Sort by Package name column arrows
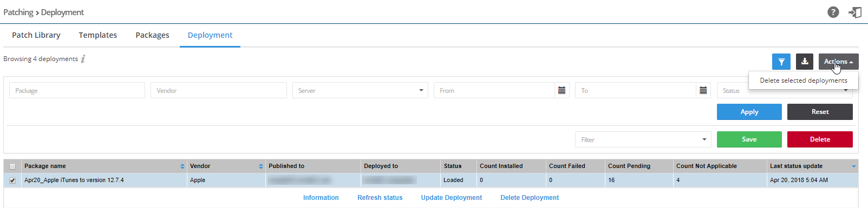The width and height of the screenshot is (868, 208). (x=182, y=166)
